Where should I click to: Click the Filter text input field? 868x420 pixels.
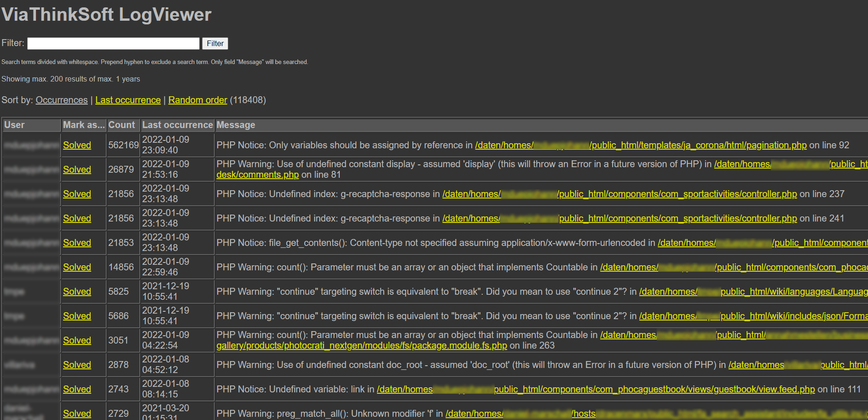[113, 43]
